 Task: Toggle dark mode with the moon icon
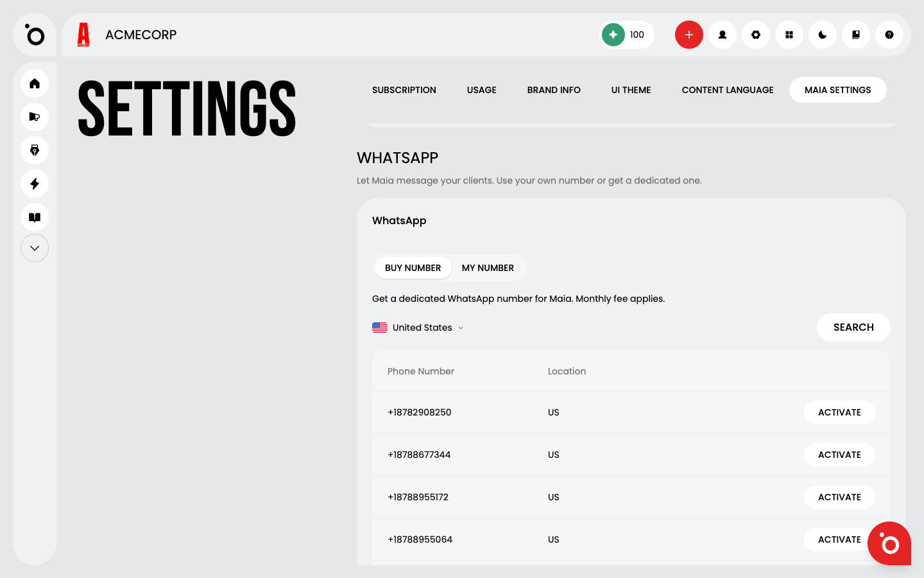823,35
